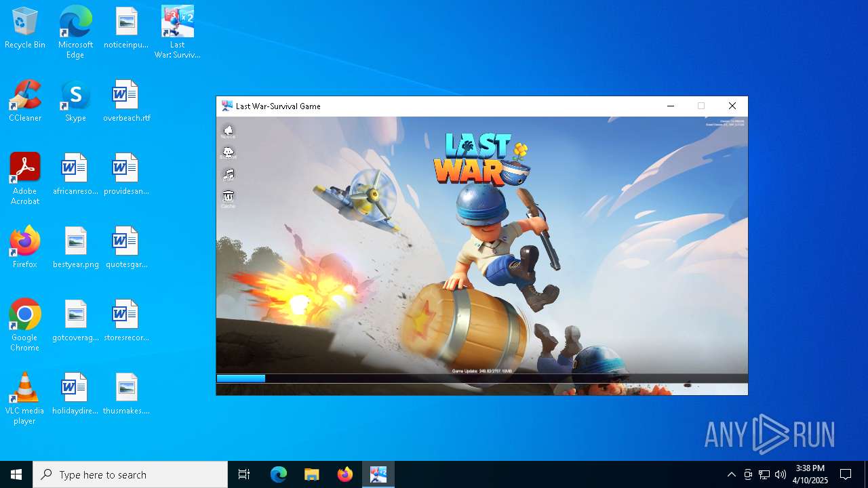This screenshot has width=868, height=488.
Task: Select the Microsoft Edge desktop shortcut
Action: [x=75, y=33]
